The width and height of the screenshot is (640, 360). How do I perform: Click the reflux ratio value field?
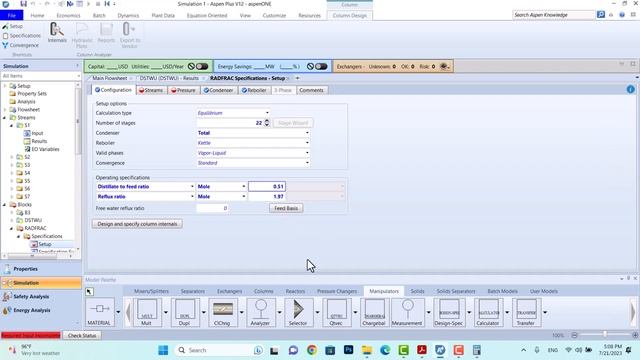click(x=267, y=196)
